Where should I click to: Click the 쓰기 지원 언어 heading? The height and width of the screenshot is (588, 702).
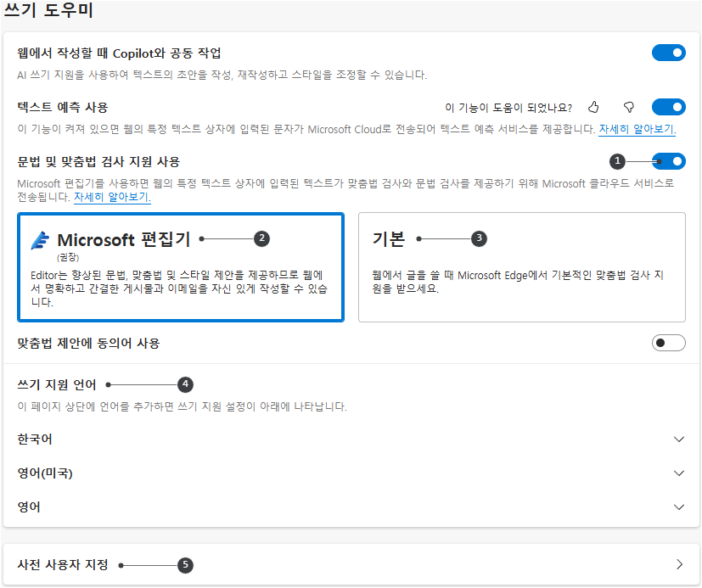coord(56,385)
